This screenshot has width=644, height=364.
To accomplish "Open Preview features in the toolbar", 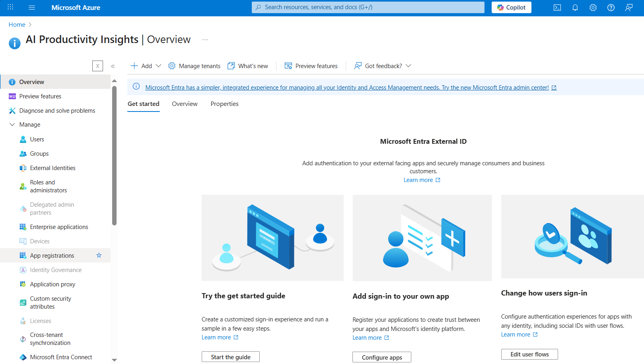I will click(x=311, y=66).
